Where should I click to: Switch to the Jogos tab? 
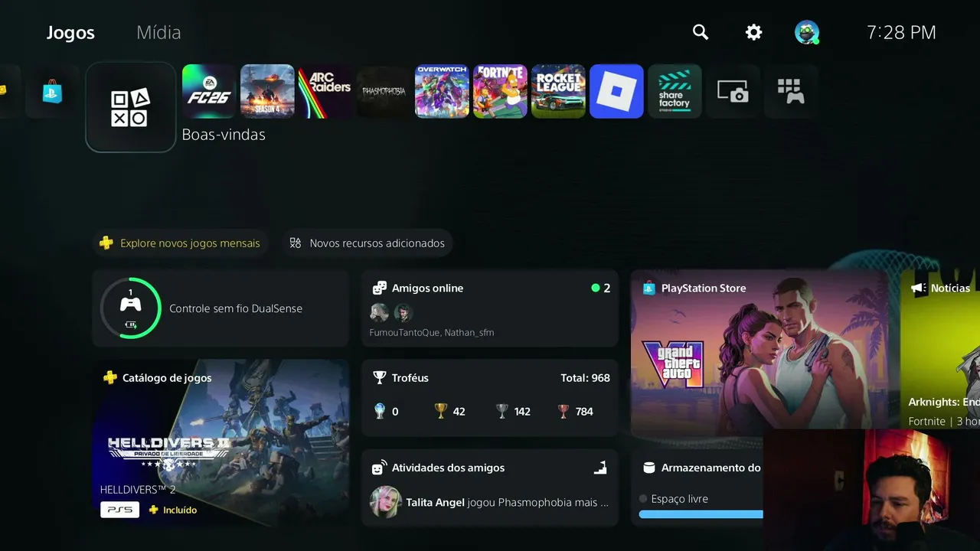70,33
